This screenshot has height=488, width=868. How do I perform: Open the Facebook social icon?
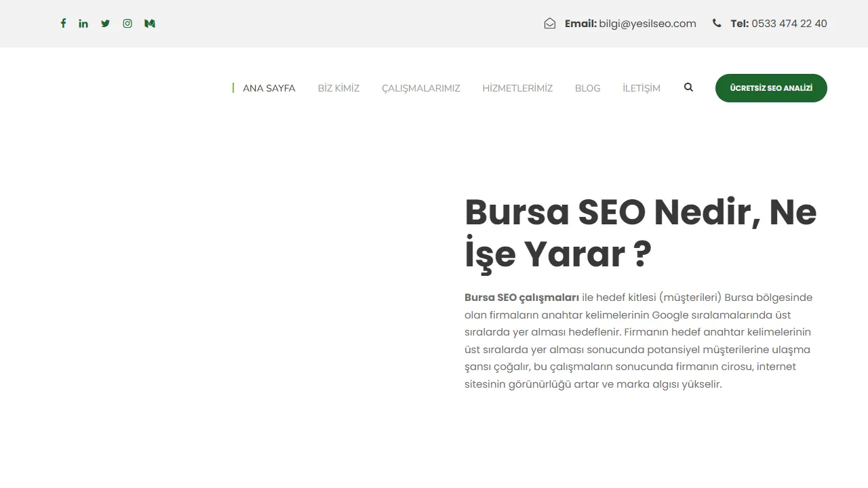click(x=63, y=23)
